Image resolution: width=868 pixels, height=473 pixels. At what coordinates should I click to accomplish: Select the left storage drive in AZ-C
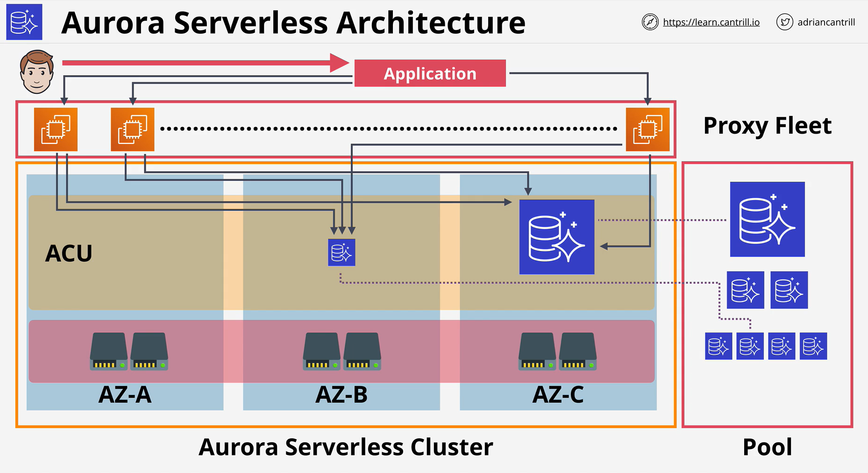[x=537, y=351]
